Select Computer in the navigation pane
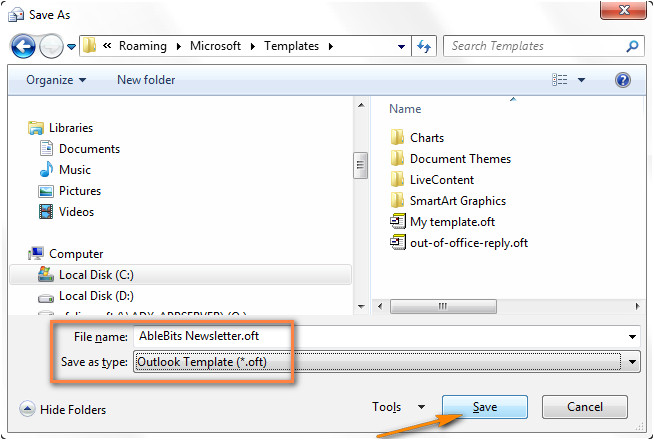 pos(76,254)
